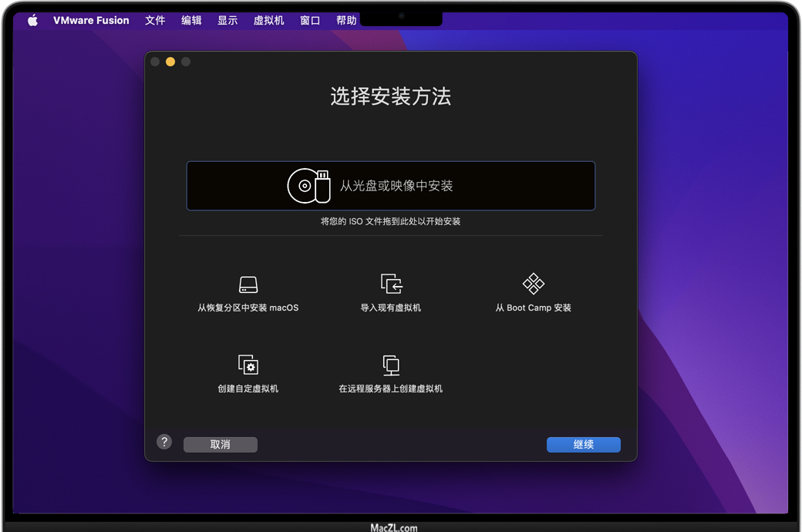The height and width of the screenshot is (532, 802).
Task: Select the recovery partition macOS drive icon
Action: [x=248, y=285]
